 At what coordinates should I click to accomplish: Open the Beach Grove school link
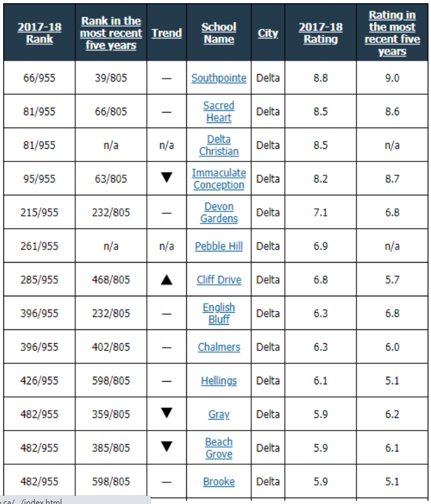[x=219, y=448]
